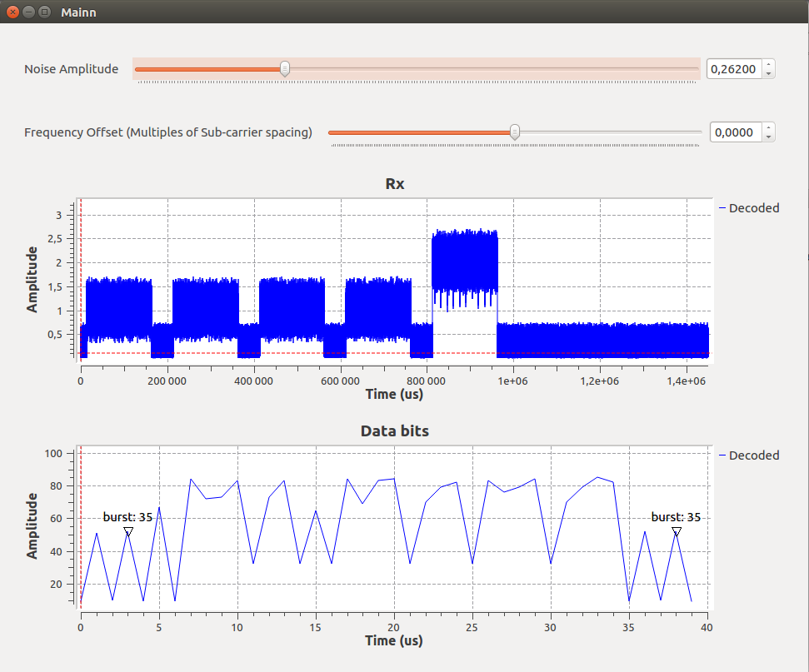Increase Noise Amplitude with the up arrow

pyautogui.click(x=768, y=65)
